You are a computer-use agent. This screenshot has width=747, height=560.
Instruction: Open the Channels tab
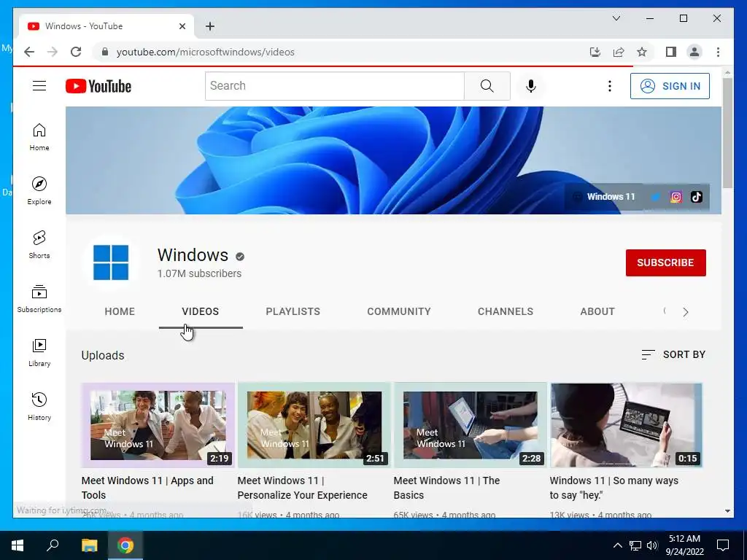(506, 311)
